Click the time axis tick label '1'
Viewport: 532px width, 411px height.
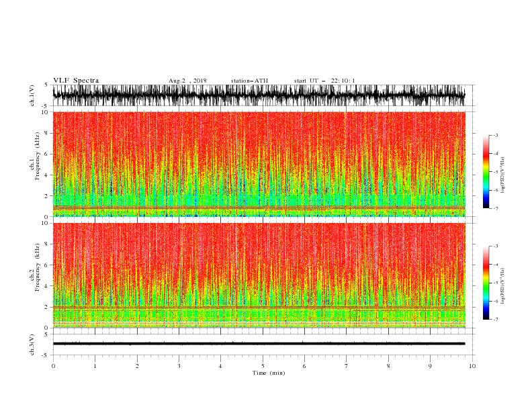click(95, 366)
